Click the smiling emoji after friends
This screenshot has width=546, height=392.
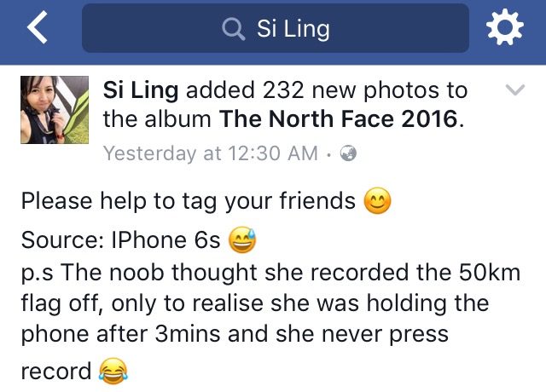click(x=377, y=201)
